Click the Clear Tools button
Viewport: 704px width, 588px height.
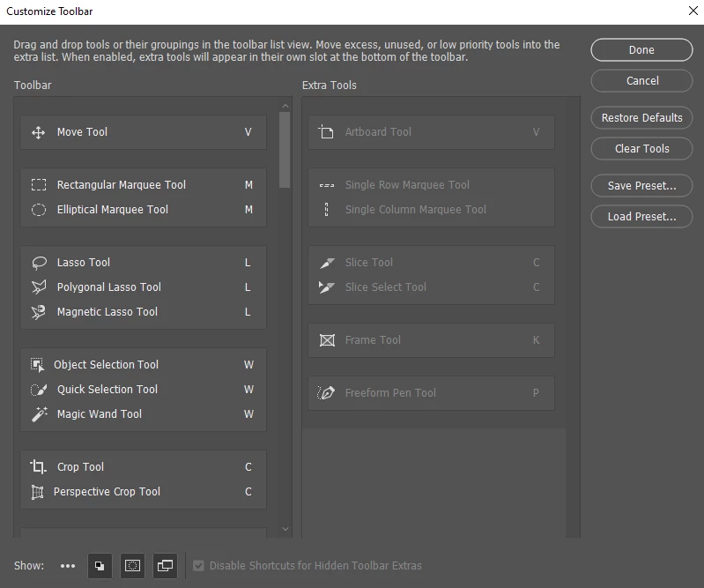pyautogui.click(x=641, y=149)
